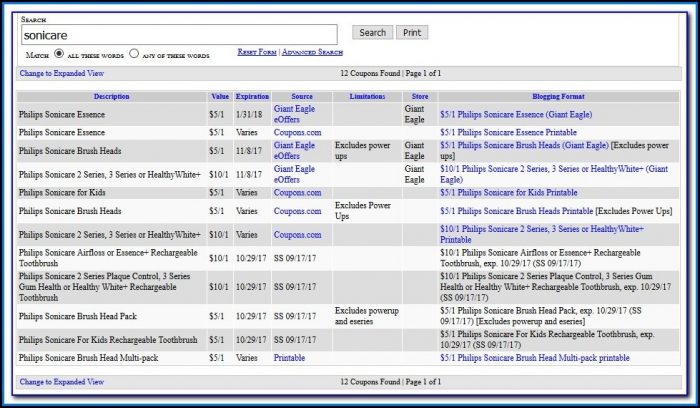Open Giant Eagle eOffers source for $10/1 coupon
The height and width of the screenshot is (408, 700).
[x=294, y=175]
